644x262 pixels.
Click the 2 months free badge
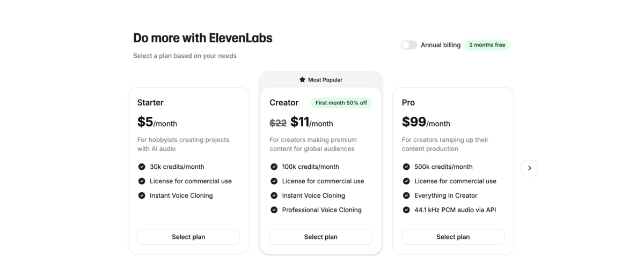[487, 45]
